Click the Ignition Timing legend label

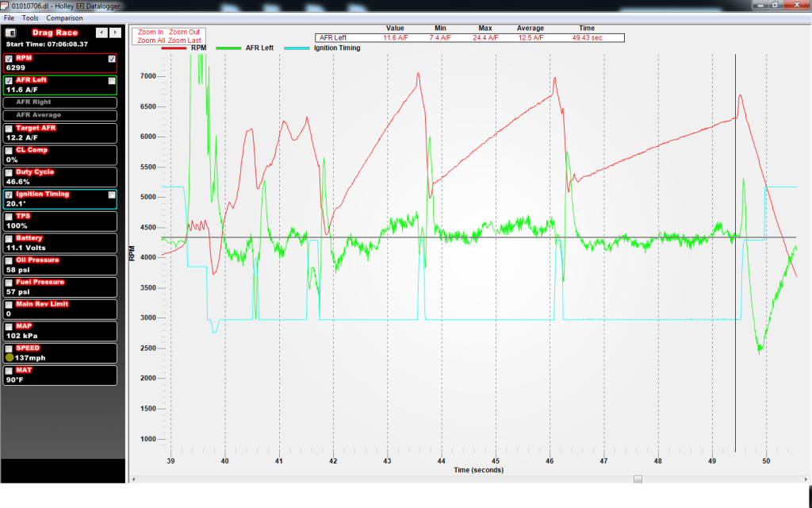pyautogui.click(x=337, y=48)
